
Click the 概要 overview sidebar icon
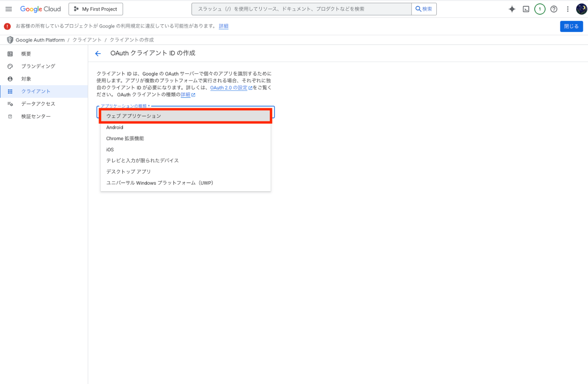10,54
